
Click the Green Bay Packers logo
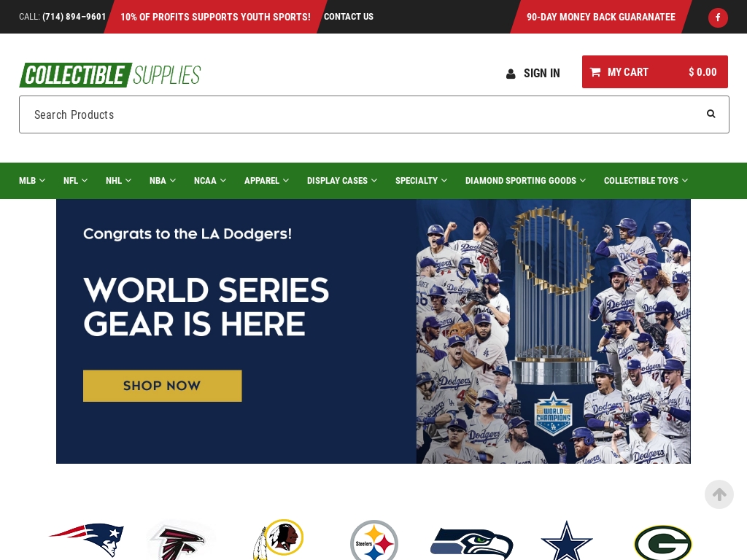click(662, 542)
